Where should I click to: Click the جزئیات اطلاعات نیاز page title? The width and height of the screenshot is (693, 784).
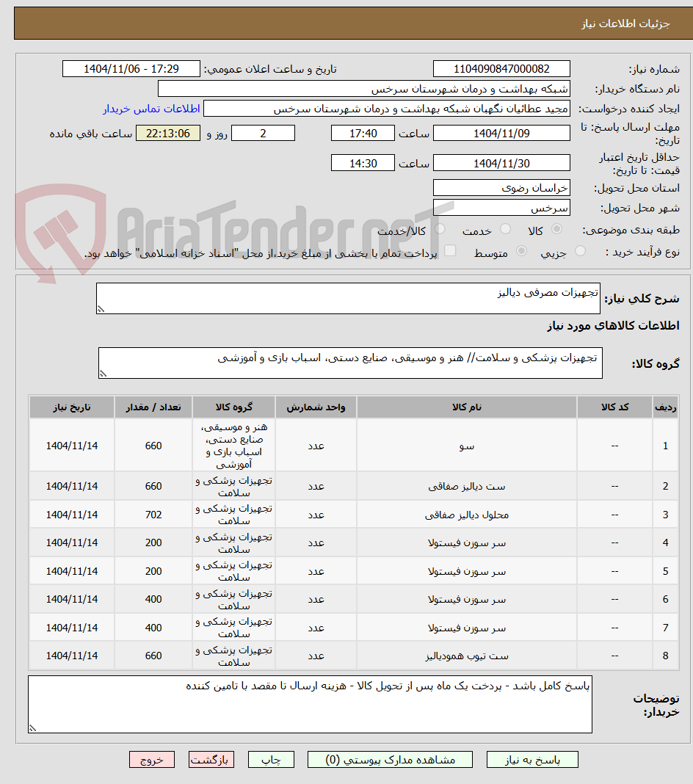coord(625,23)
